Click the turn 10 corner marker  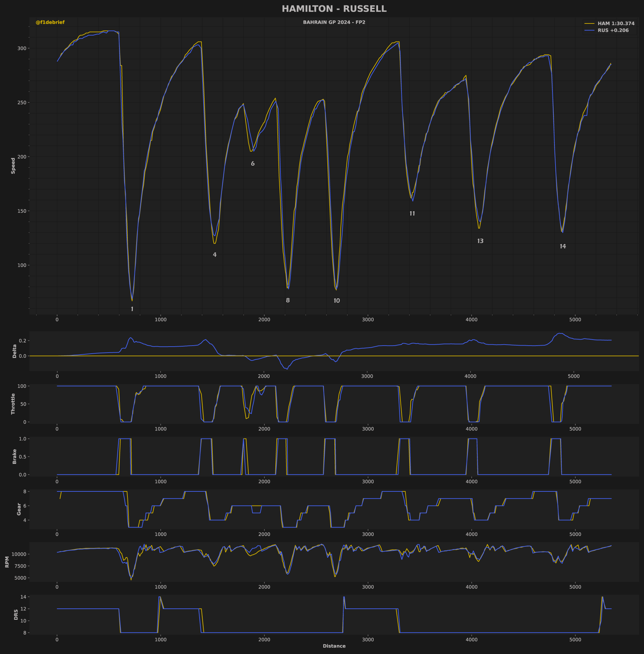pyautogui.click(x=336, y=300)
